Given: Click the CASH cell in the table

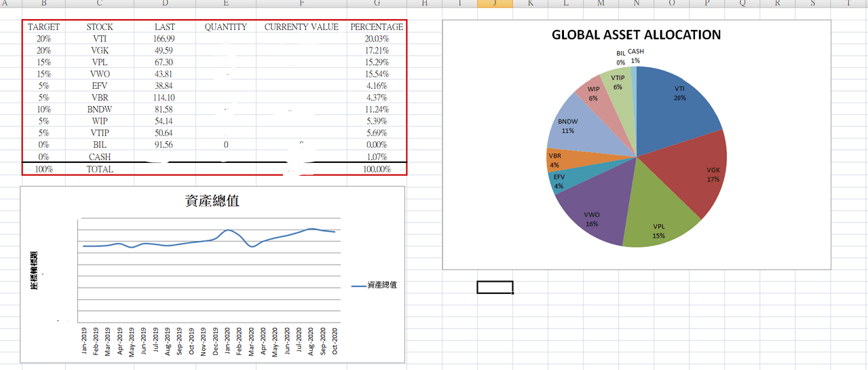Looking at the screenshot, I should tap(100, 157).
